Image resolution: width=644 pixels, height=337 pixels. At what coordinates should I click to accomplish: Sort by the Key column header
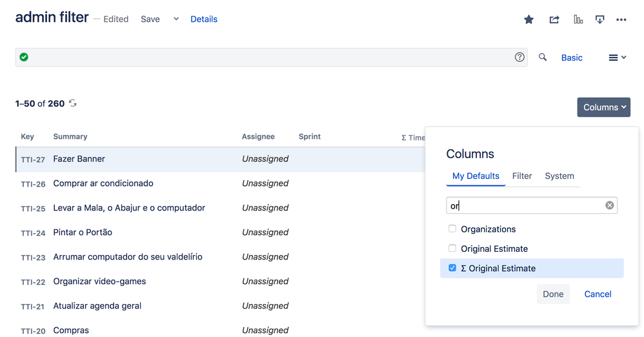[28, 136]
